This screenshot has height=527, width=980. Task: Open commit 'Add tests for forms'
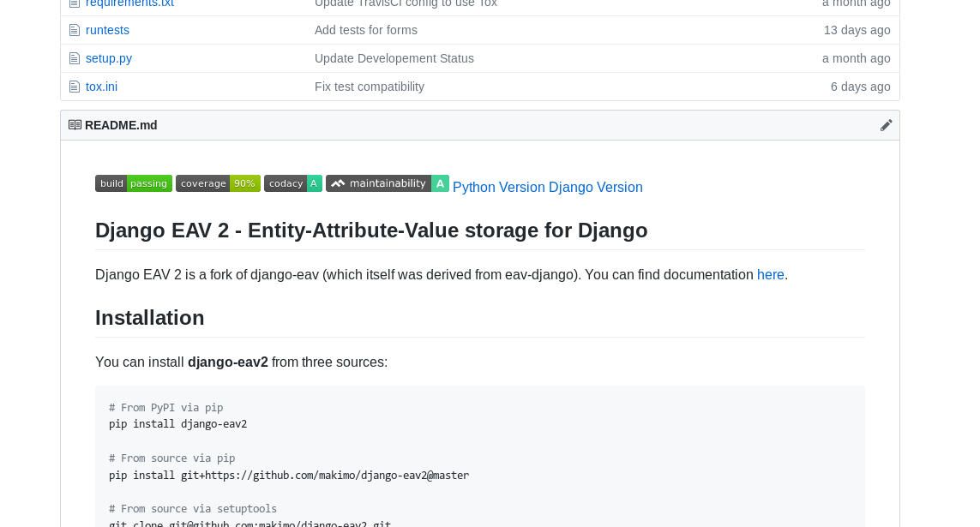coord(365,30)
